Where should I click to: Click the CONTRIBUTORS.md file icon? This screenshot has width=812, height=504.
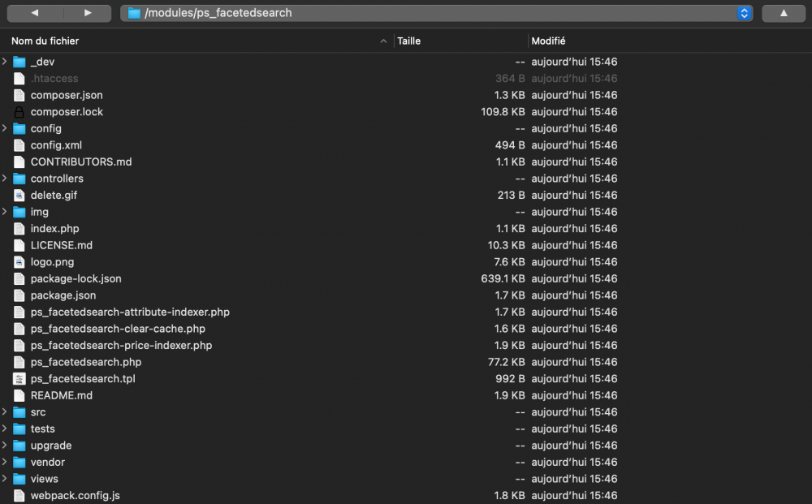click(x=19, y=162)
